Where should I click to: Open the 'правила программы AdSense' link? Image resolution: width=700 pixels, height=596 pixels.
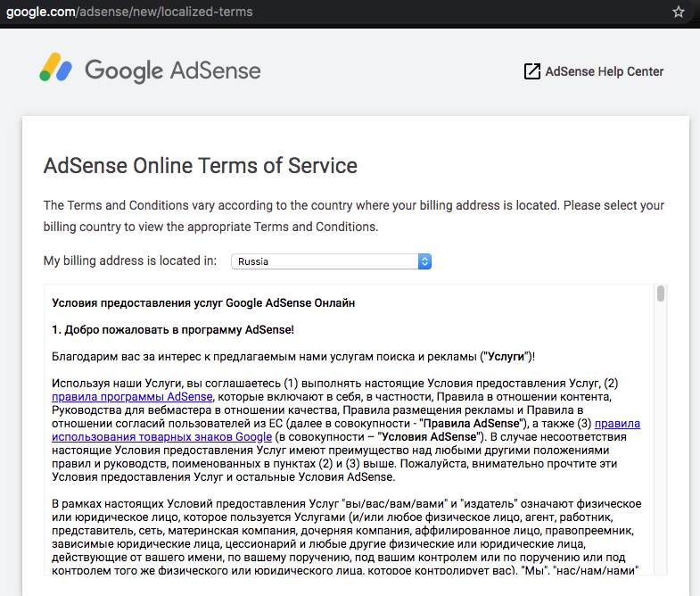[132, 397]
